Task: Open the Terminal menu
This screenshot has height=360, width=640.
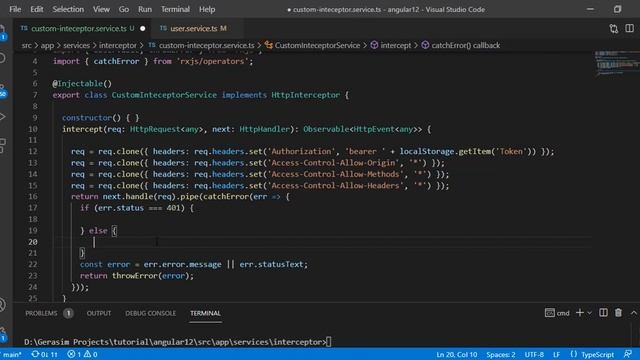Action: [175, 9]
